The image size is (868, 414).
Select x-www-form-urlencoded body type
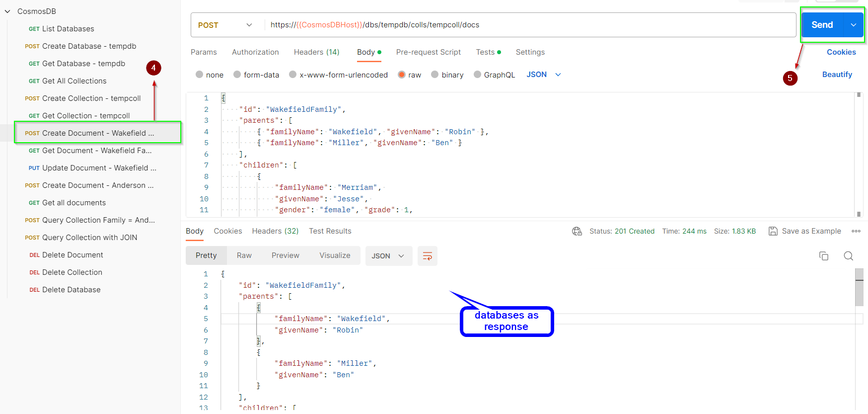pyautogui.click(x=293, y=75)
